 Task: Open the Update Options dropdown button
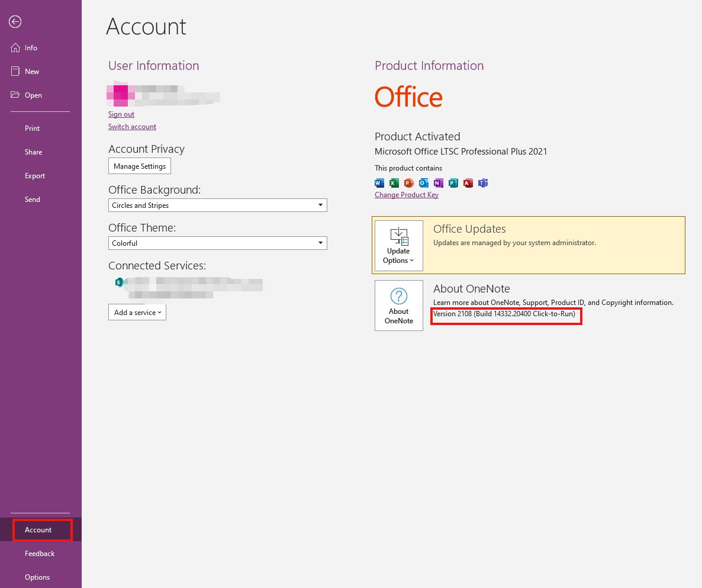[x=398, y=245]
